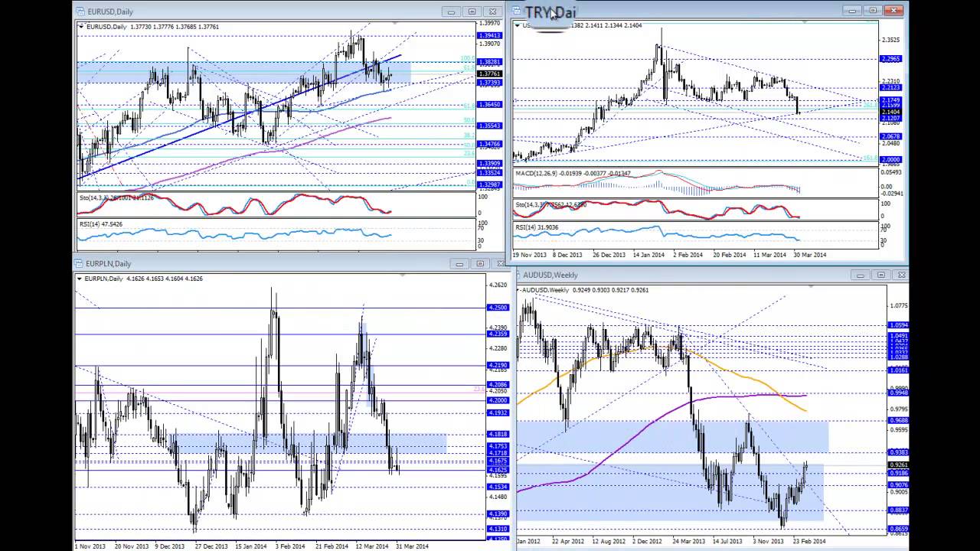Click EURUSD price label 1.39413
980x551 pixels.
[489, 35]
